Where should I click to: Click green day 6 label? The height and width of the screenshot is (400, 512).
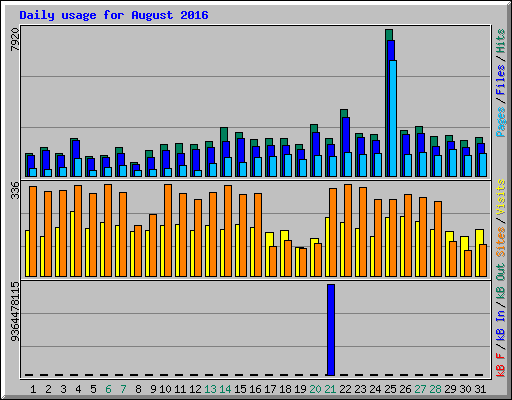point(108,389)
